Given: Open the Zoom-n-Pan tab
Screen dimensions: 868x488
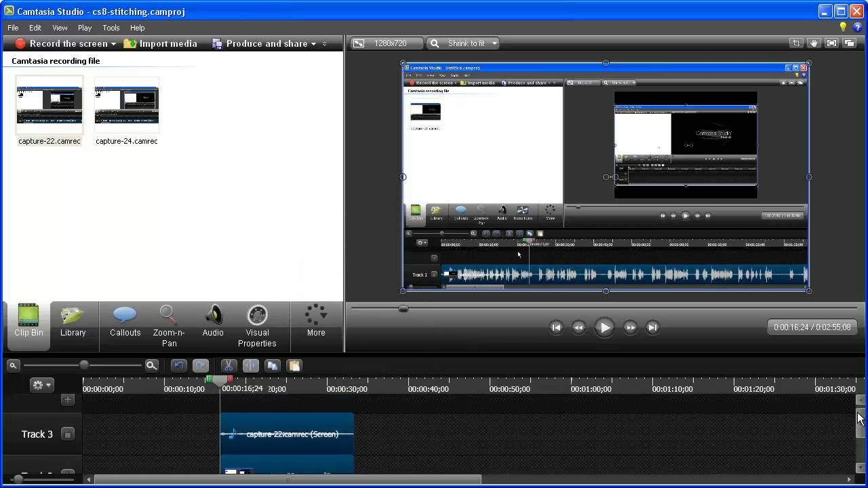Looking at the screenshot, I should [169, 326].
